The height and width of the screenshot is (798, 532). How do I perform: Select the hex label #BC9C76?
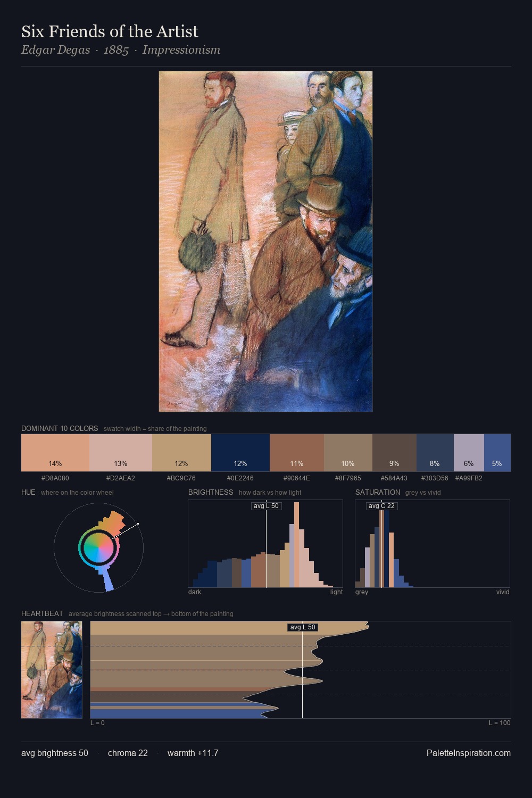tap(181, 478)
